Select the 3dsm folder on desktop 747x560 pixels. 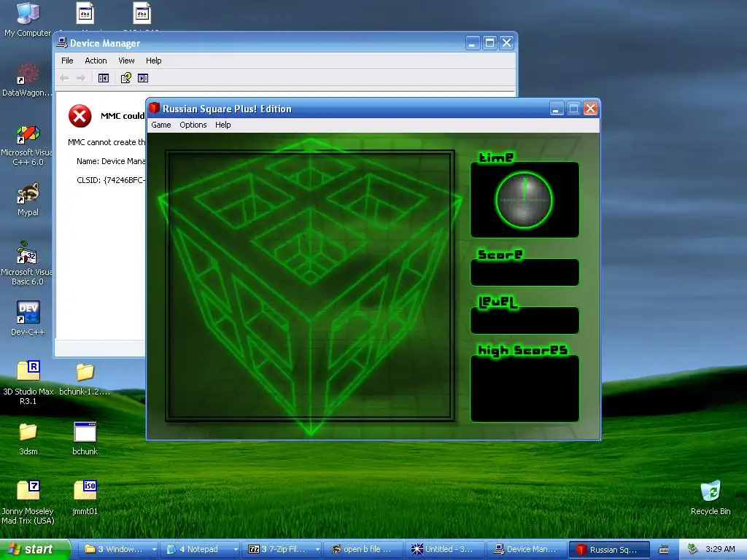pos(28,439)
